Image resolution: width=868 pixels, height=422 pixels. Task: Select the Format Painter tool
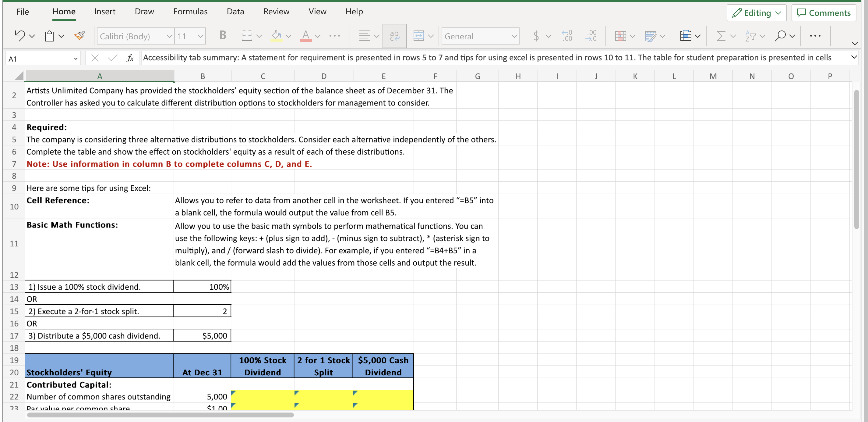tap(79, 35)
